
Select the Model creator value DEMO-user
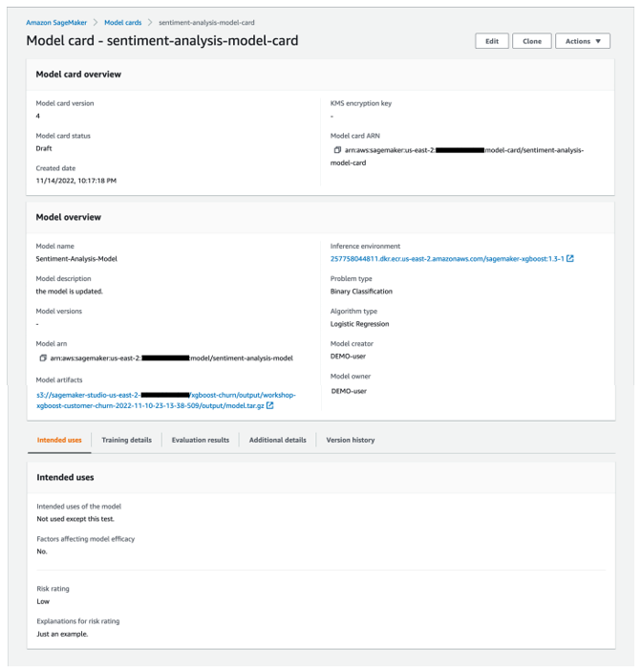(x=348, y=357)
